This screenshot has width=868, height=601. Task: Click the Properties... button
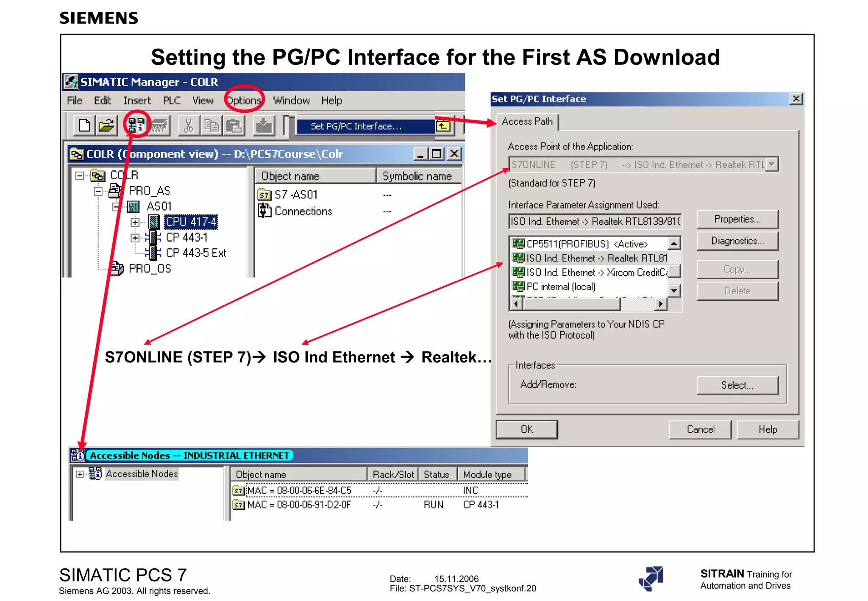pos(737,219)
